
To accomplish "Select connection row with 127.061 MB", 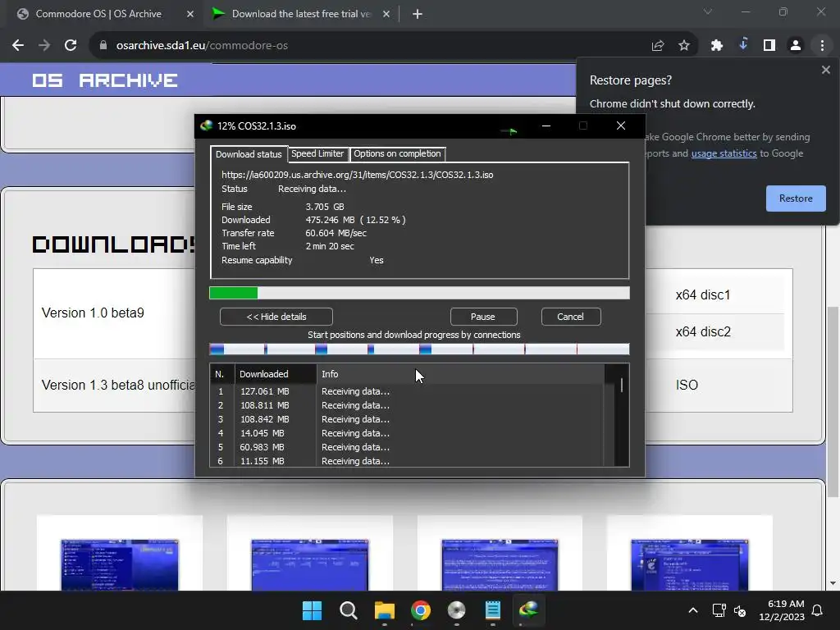I will tap(407, 391).
